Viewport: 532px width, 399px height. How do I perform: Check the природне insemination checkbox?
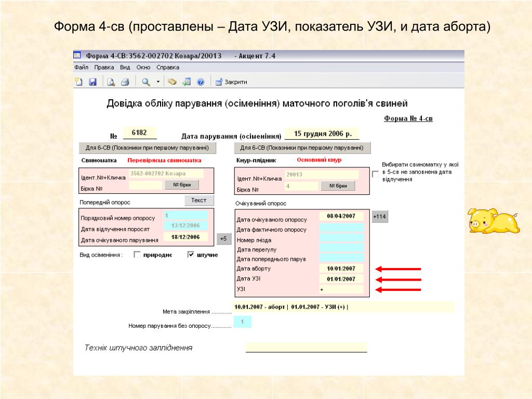[x=137, y=255]
